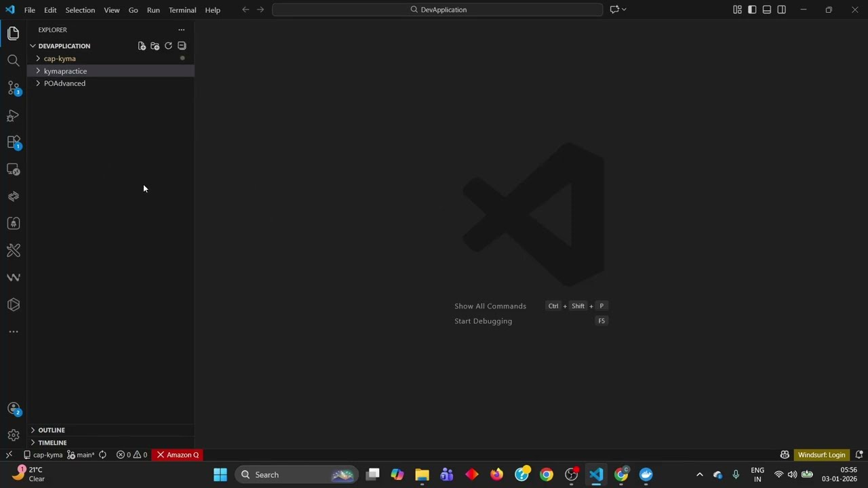Click the Windows taskbar Search box
Viewport: 868px width, 488px height.
pos(297,474)
